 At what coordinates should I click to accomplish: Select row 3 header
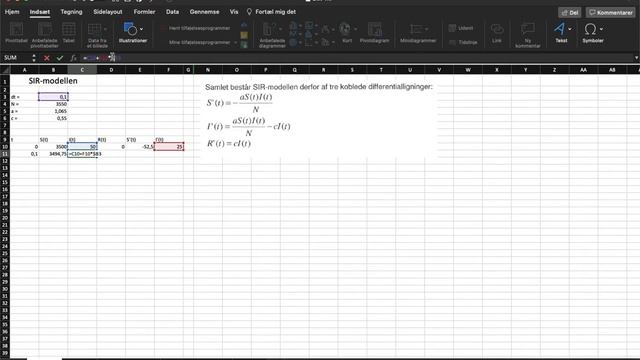(x=5, y=97)
